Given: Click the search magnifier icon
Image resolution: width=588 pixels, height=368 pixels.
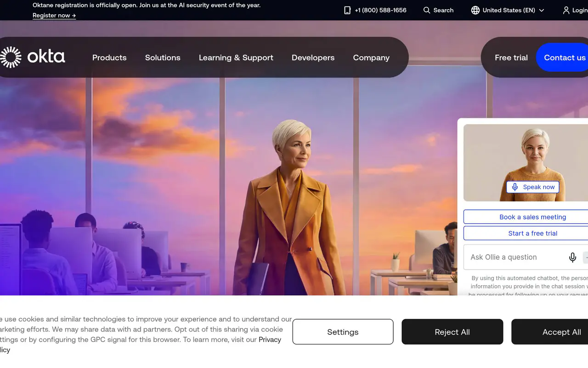Looking at the screenshot, I should pyautogui.click(x=427, y=10).
